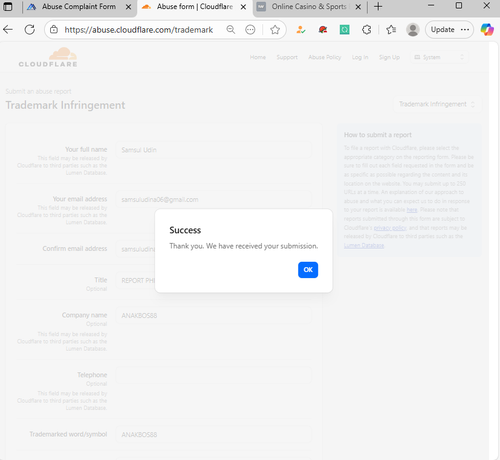This screenshot has height=460, width=500.
Task: Click OK in the Success dialog
Action: tap(308, 270)
